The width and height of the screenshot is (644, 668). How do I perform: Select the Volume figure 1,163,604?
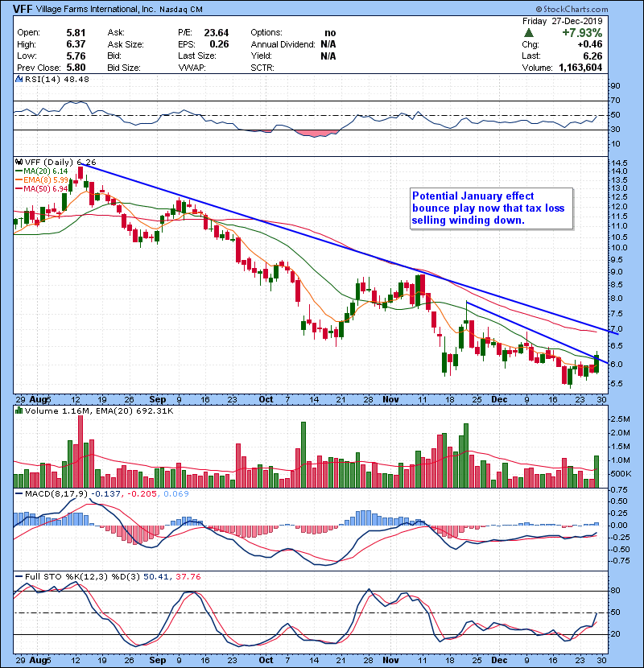click(580, 68)
